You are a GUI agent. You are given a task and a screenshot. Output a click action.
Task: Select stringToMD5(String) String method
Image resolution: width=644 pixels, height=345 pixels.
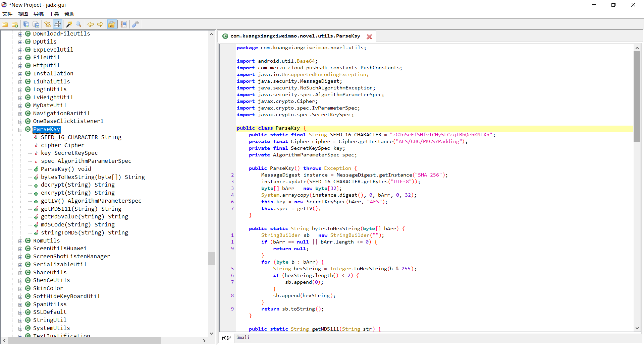click(85, 233)
